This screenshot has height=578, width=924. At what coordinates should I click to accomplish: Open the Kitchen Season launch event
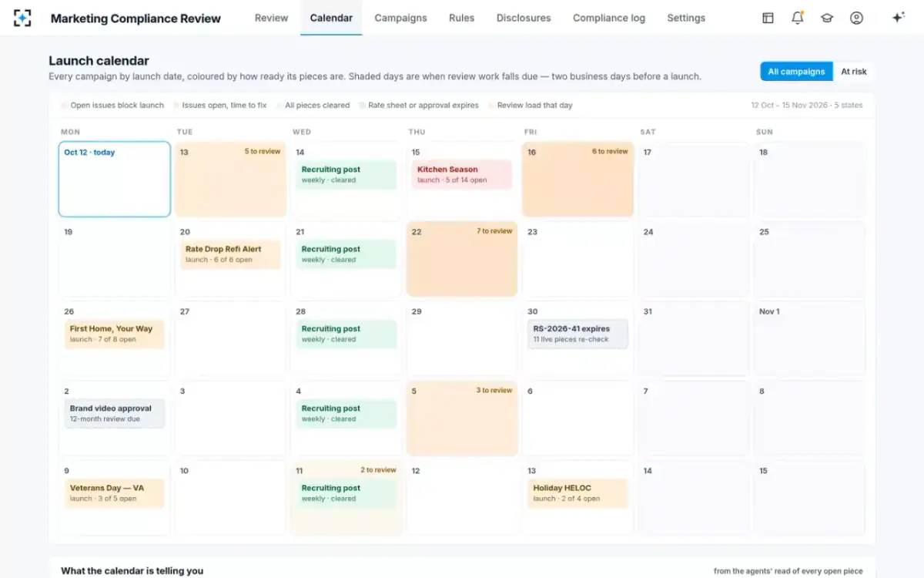click(x=462, y=174)
